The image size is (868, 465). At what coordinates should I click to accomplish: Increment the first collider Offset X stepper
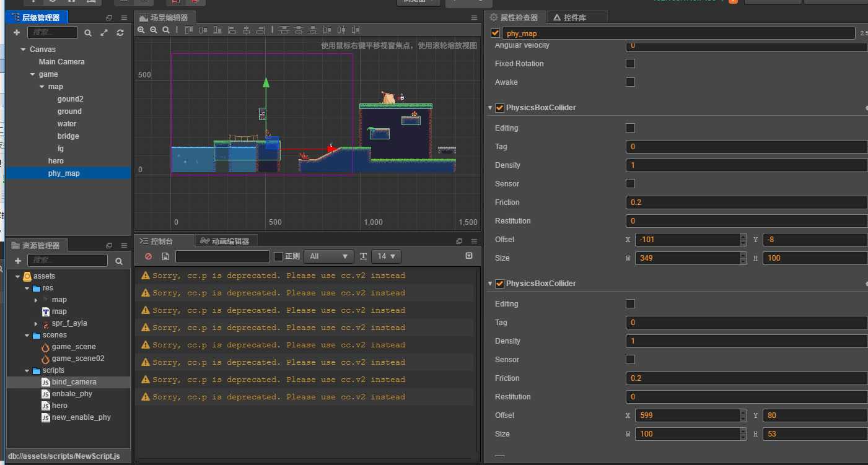743,237
